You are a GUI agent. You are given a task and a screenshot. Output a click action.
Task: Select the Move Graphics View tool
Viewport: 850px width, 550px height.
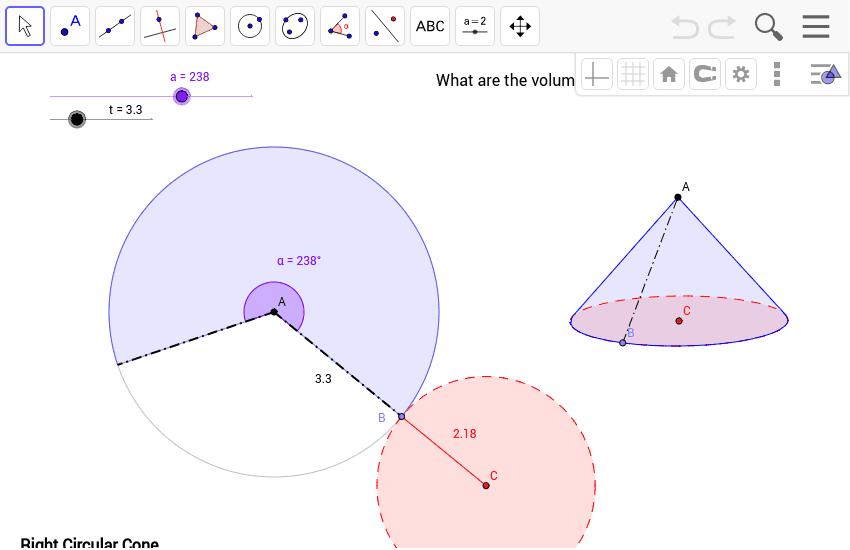520,26
